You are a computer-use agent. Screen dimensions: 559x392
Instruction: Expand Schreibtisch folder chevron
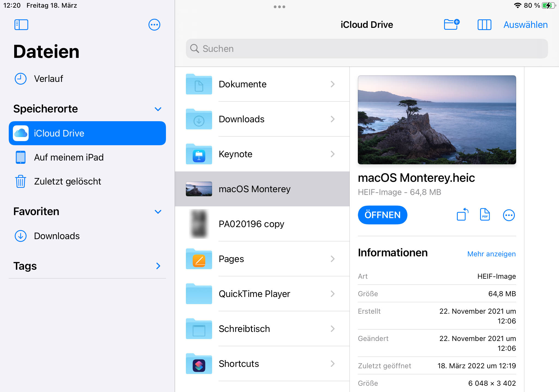(332, 329)
